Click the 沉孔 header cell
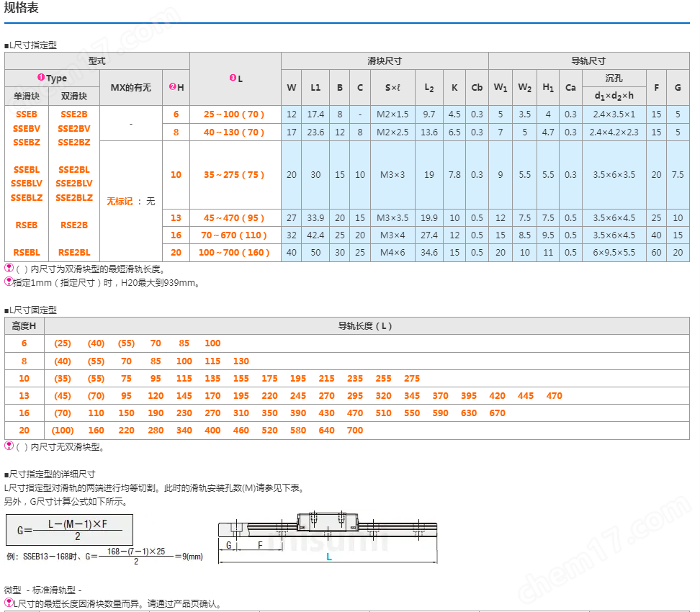700x612 pixels. 614,78
